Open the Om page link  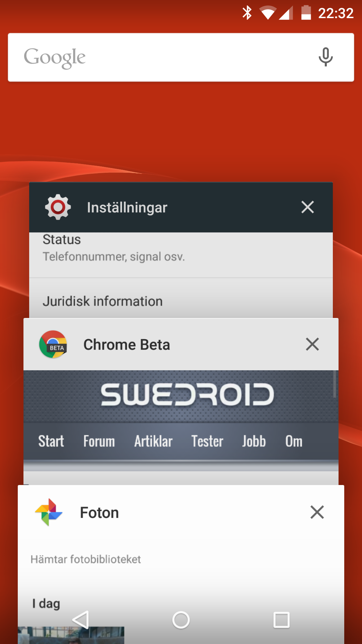tap(294, 441)
